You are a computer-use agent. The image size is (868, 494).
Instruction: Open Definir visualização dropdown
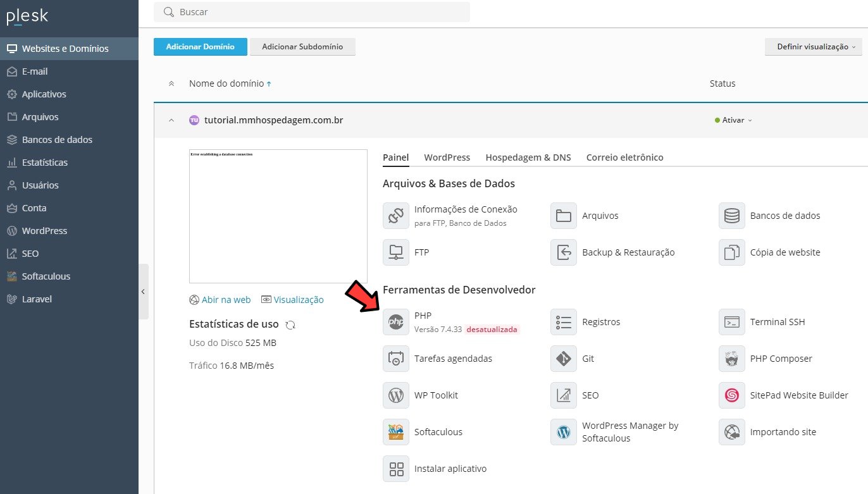[813, 47]
